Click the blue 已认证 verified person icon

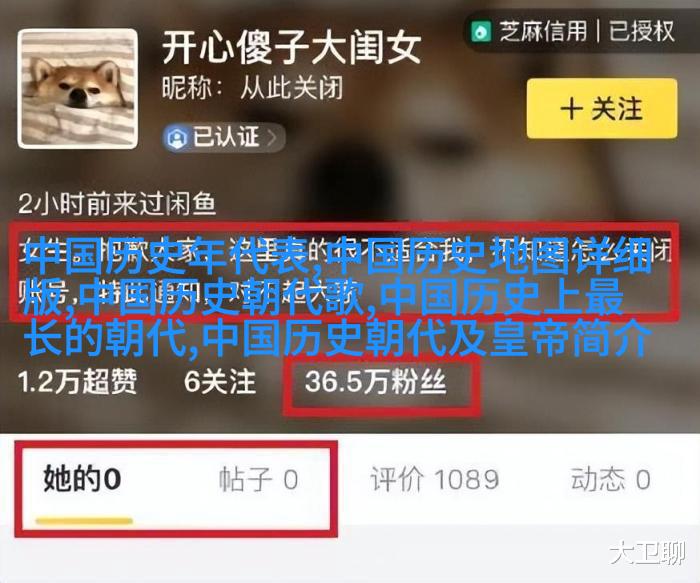(x=176, y=137)
